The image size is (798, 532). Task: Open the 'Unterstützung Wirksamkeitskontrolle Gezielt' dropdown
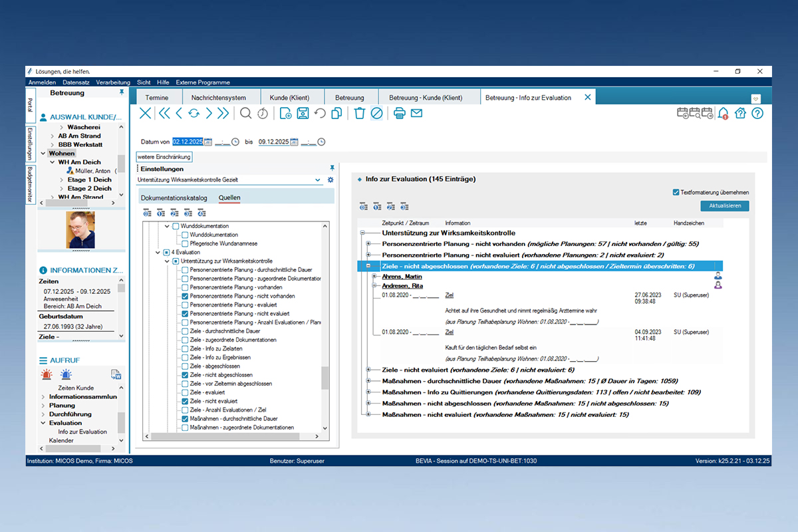coord(318,180)
